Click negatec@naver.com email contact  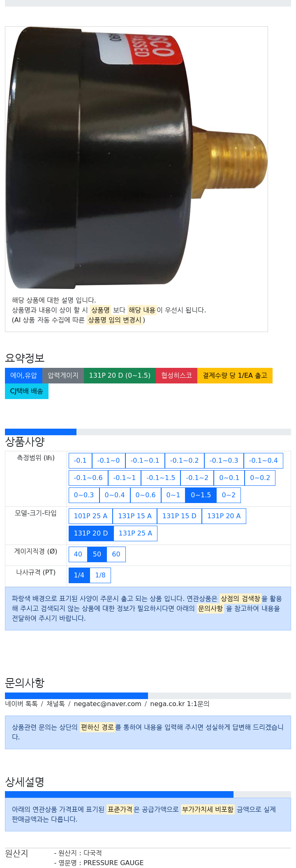pos(107,704)
